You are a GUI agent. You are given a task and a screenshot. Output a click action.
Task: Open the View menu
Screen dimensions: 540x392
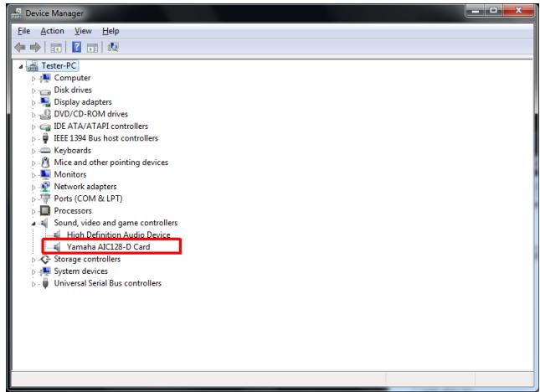point(83,31)
